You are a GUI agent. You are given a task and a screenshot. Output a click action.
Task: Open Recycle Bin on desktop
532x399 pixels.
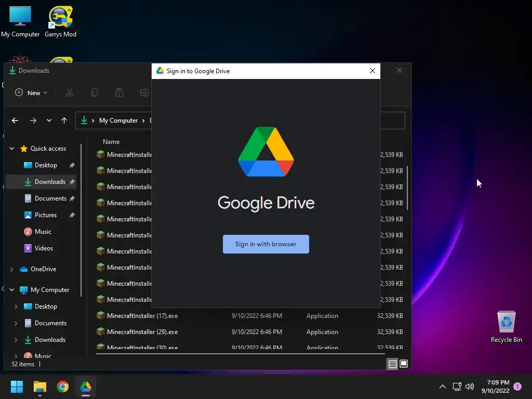point(506,327)
